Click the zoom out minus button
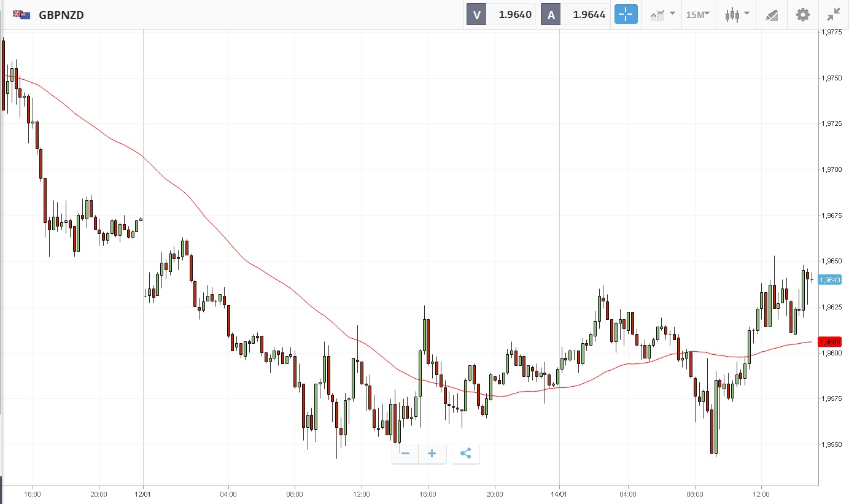The height and width of the screenshot is (504, 849). [x=405, y=454]
